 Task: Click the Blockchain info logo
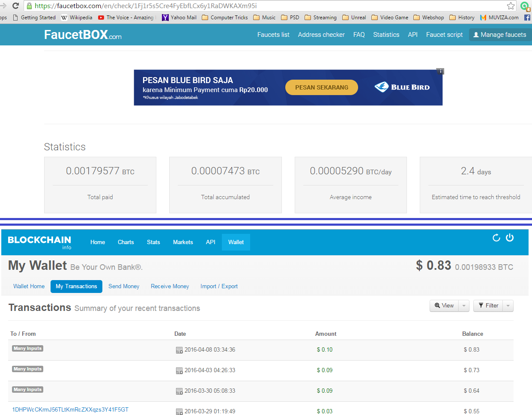pos(39,242)
